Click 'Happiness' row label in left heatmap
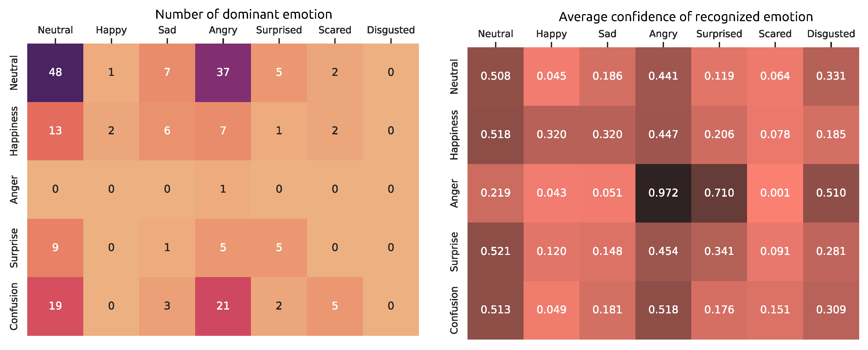 [x=14, y=131]
